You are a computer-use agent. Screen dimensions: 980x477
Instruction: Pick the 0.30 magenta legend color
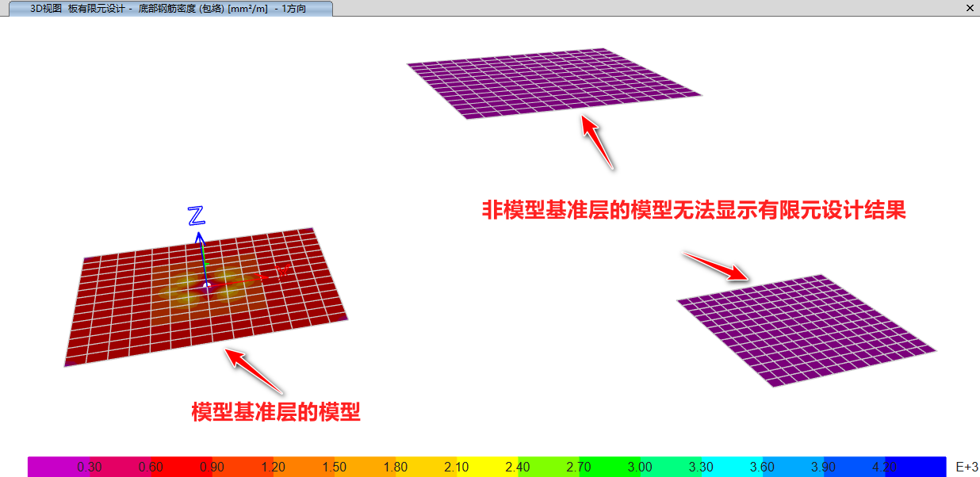(89, 467)
